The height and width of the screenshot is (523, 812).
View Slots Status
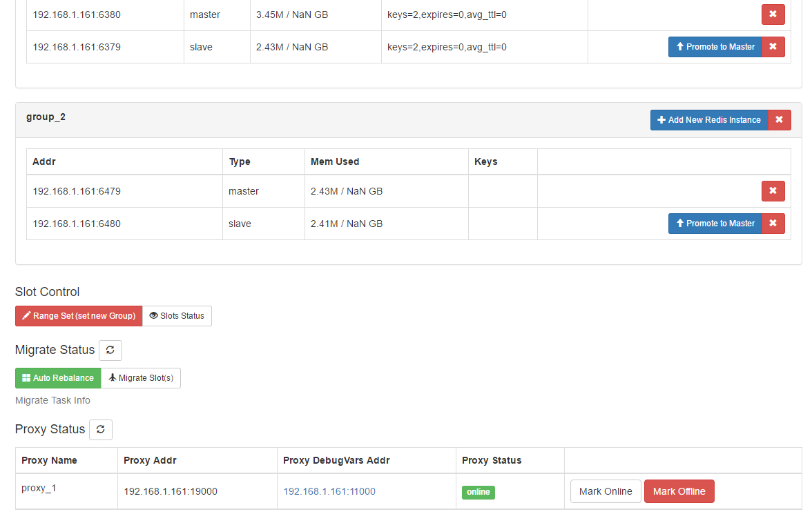point(177,315)
